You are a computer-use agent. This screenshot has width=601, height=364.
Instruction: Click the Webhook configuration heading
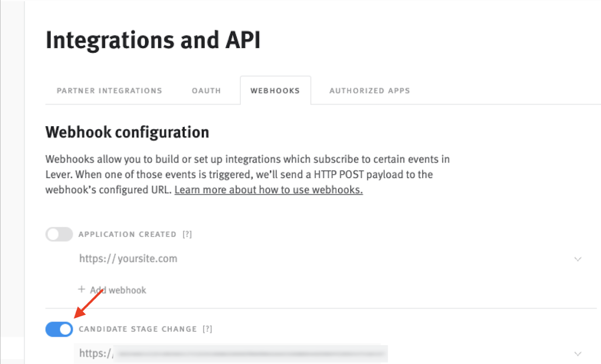pyautogui.click(x=127, y=132)
